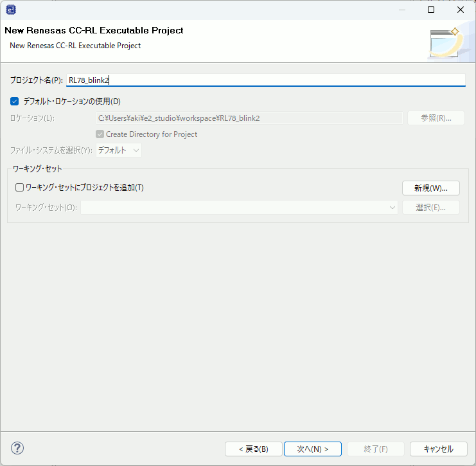Image resolution: width=476 pixels, height=466 pixels.
Task: Cancel the wizard with キャンセル button
Action: [438, 449]
